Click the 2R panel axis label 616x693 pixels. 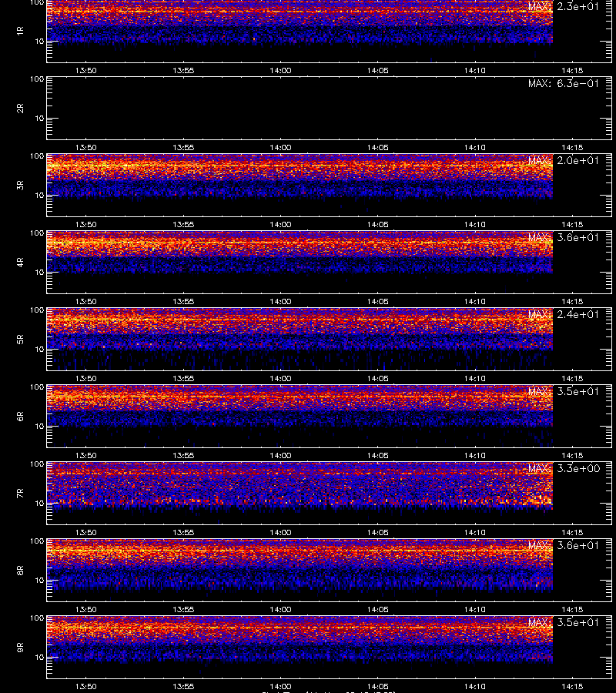[x=20, y=108]
